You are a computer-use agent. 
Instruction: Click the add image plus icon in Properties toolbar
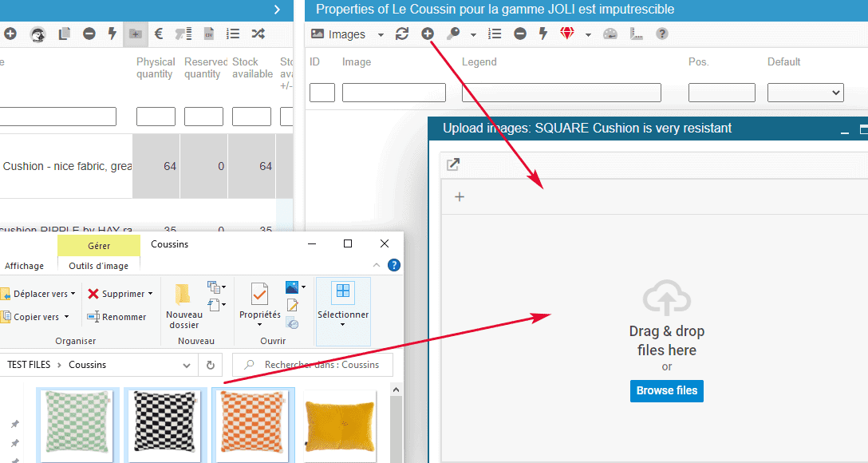tap(428, 34)
